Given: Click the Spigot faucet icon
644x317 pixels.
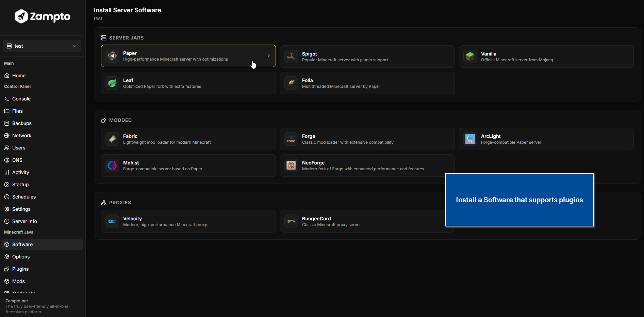Looking at the screenshot, I should (291, 57).
